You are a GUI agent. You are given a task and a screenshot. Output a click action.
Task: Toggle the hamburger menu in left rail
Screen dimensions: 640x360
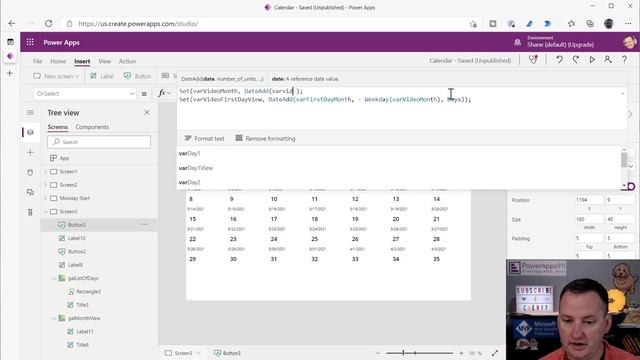pyautogui.click(x=30, y=113)
